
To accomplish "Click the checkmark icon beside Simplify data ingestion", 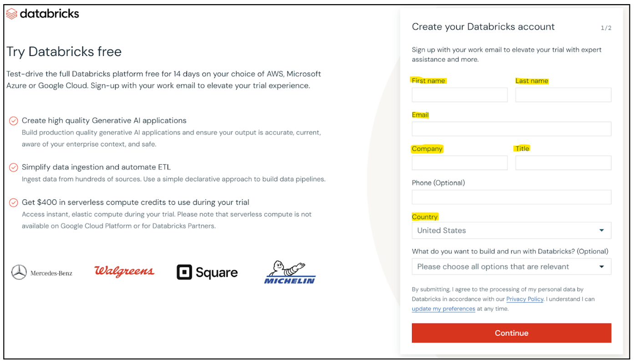I will tap(13, 167).
